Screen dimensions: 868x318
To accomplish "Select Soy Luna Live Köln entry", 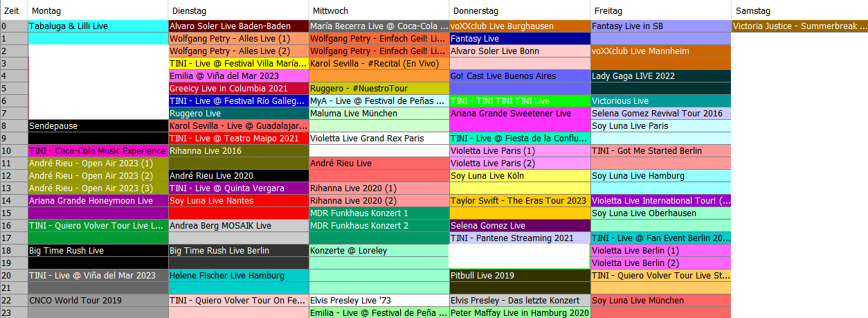I will pyautogui.click(x=519, y=176).
